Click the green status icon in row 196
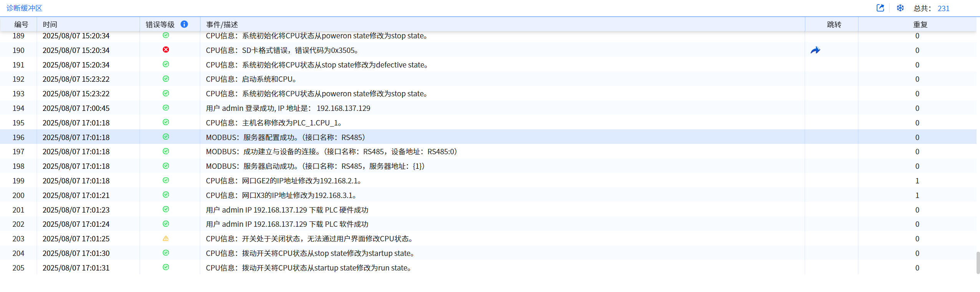980x292 pixels. click(166, 137)
